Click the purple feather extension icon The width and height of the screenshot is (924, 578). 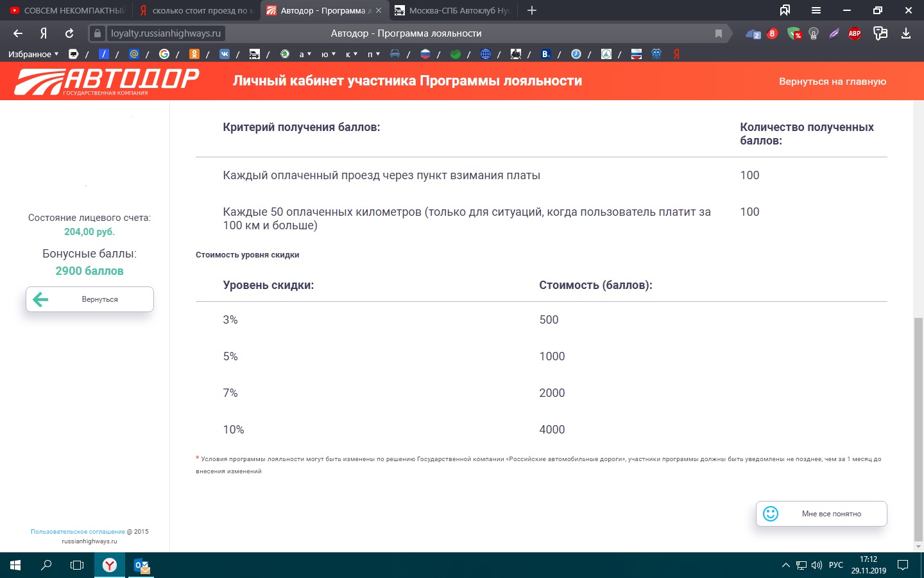click(834, 33)
